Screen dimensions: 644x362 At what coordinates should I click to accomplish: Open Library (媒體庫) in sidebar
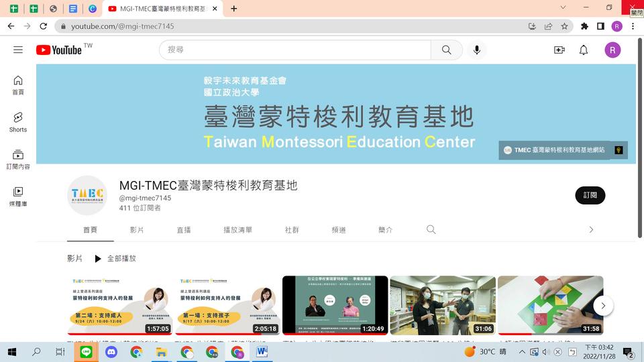click(x=17, y=196)
